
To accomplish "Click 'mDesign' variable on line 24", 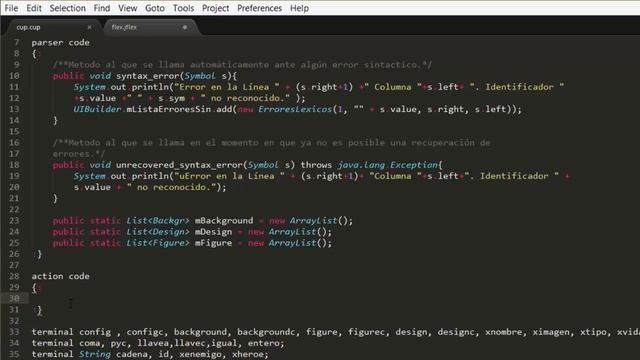I will 213,232.
